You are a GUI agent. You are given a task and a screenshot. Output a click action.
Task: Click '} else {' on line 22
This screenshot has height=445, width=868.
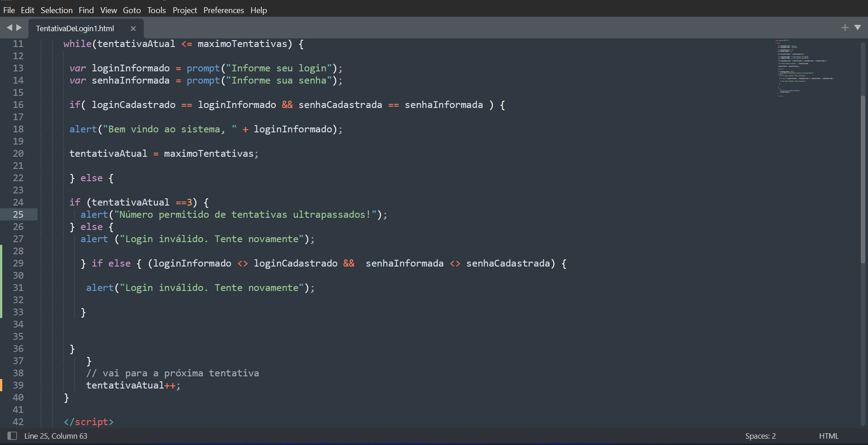[91, 178]
